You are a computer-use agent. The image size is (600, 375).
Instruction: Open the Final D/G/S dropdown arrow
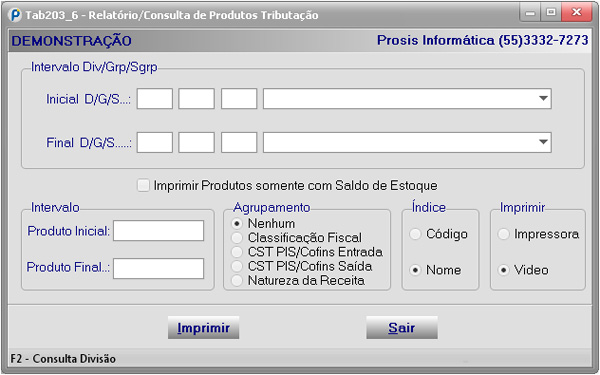543,142
